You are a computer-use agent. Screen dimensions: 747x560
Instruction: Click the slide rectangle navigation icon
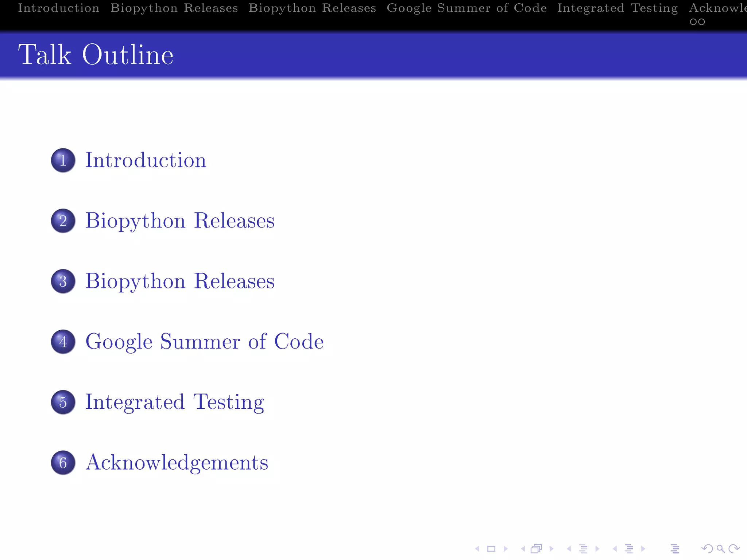(x=491, y=549)
